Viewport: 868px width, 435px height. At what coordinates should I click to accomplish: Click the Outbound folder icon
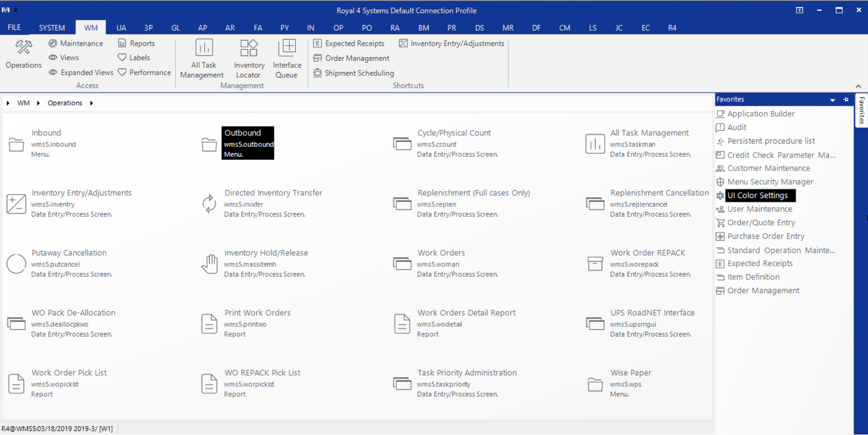[x=209, y=145]
